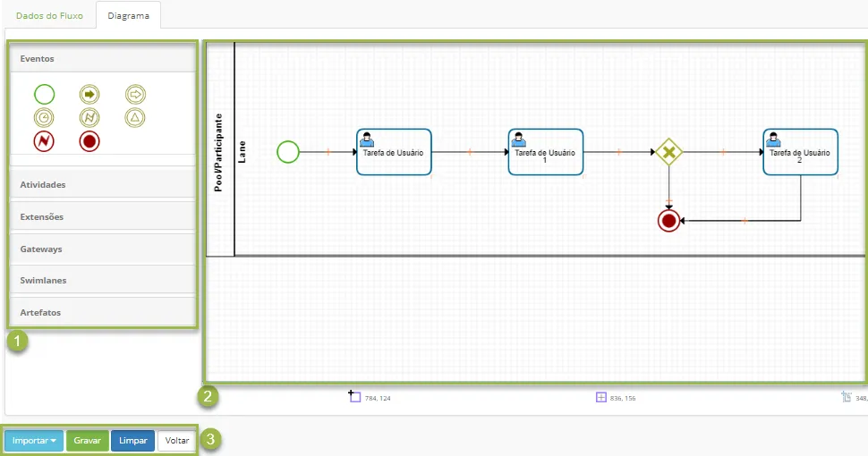The height and width of the screenshot is (456, 868).
Task: Choose the red error end event icon
Action: [x=44, y=141]
